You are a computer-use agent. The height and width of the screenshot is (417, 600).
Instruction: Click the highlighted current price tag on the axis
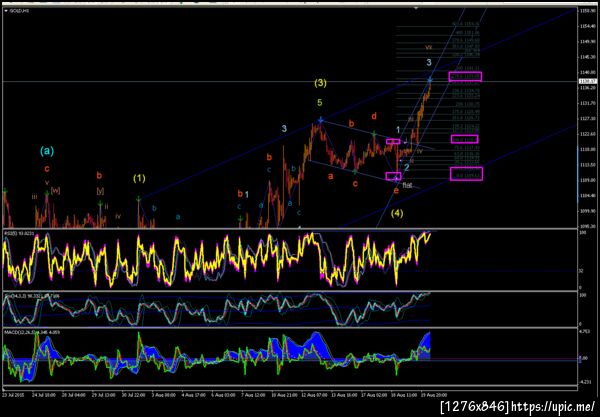(588, 81)
